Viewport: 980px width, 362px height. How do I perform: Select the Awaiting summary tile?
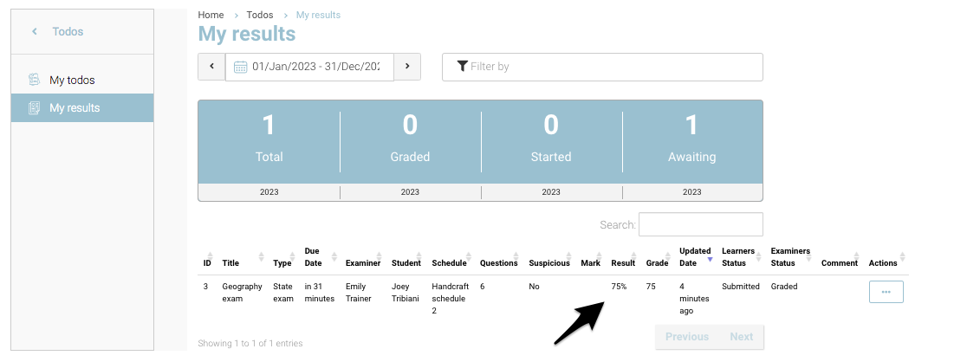691,140
